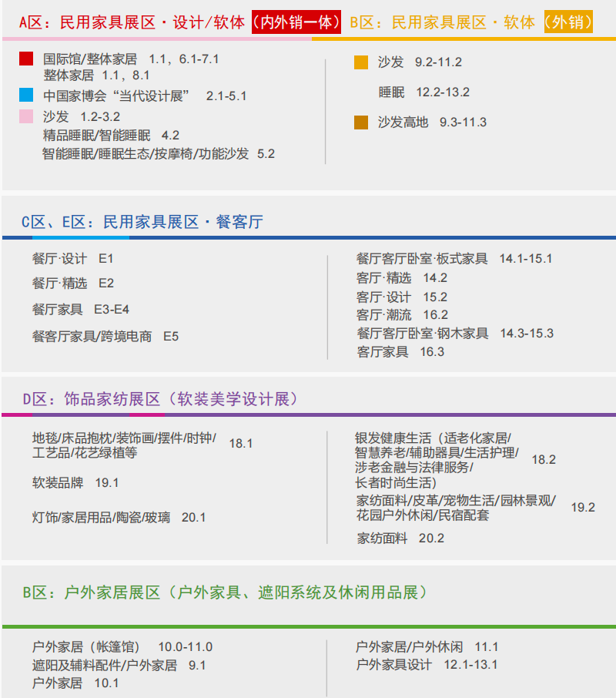The width and height of the screenshot is (616, 698).
Task: Click the red 内外销一体 badge
Action: [296, 22]
